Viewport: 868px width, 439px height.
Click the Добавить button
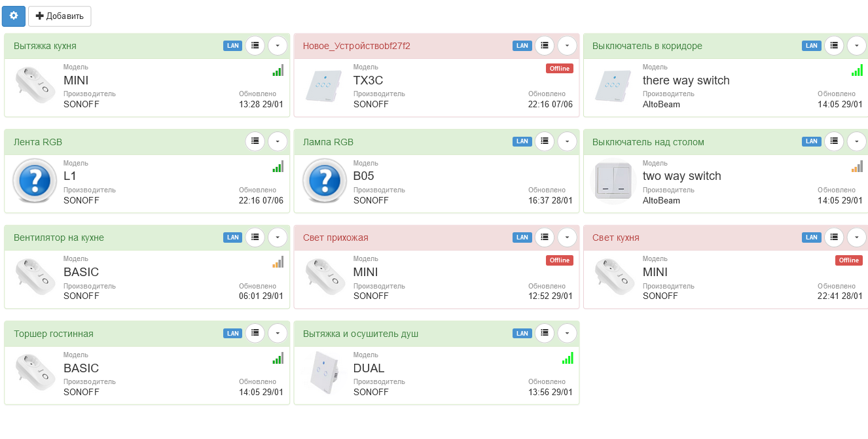[x=60, y=16]
